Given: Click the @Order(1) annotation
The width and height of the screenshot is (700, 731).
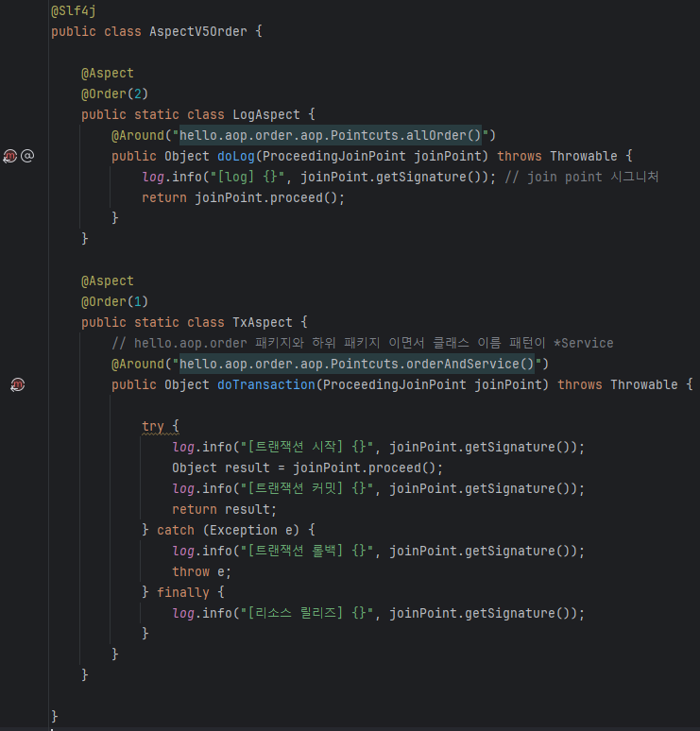Looking at the screenshot, I should coord(114,302).
